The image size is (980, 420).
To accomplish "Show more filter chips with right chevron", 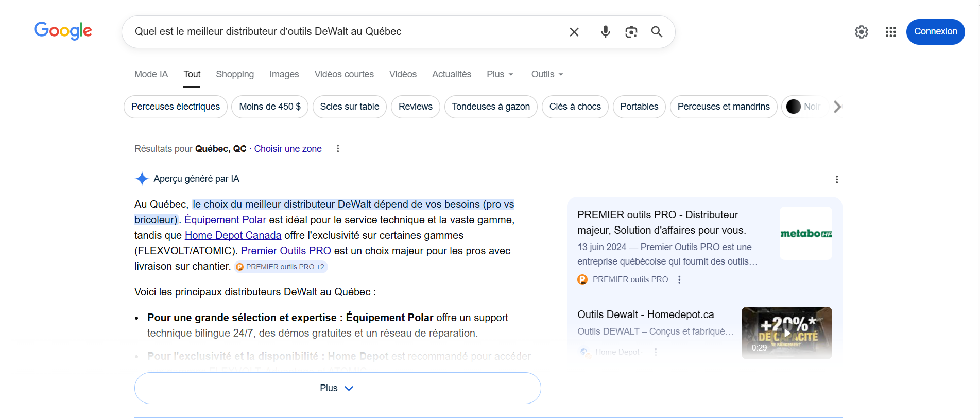I will point(837,107).
